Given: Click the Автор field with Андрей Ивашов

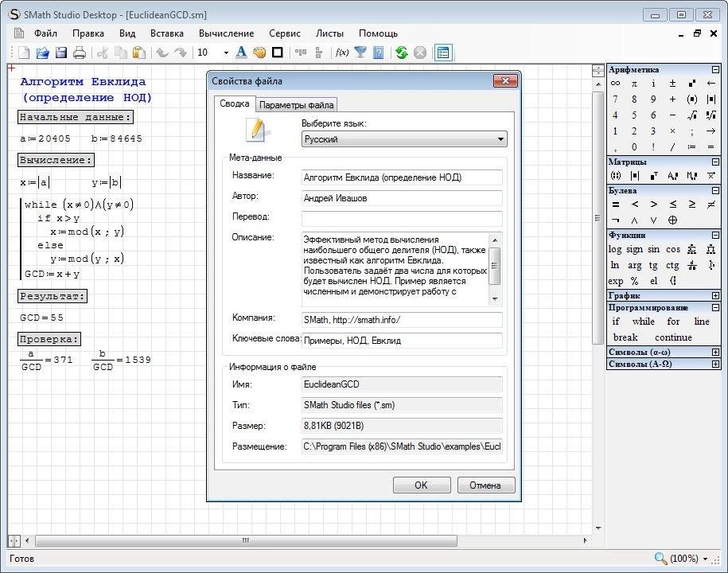Looking at the screenshot, I should [x=402, y=198].
